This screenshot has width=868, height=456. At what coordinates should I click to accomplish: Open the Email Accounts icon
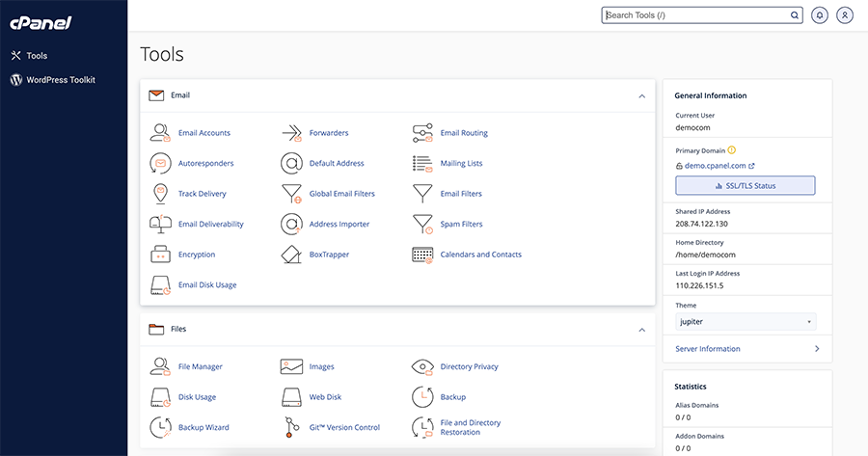click(x=160, y=133)
